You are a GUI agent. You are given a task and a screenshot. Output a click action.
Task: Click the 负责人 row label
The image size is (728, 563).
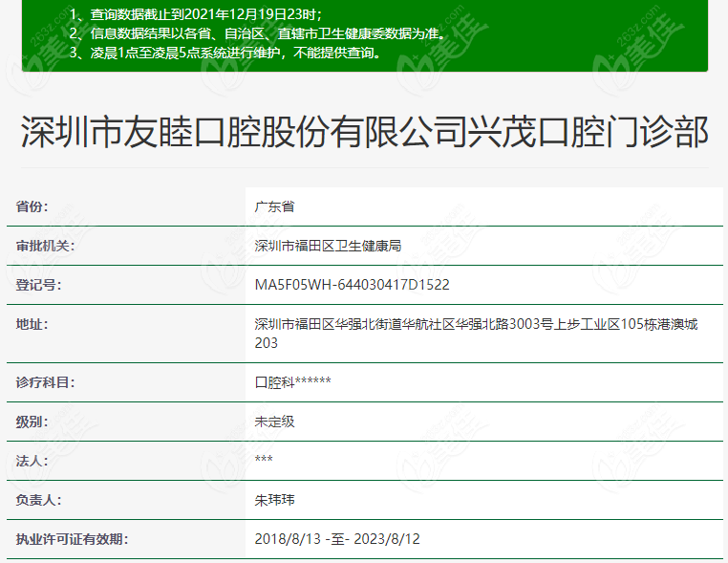38,500
